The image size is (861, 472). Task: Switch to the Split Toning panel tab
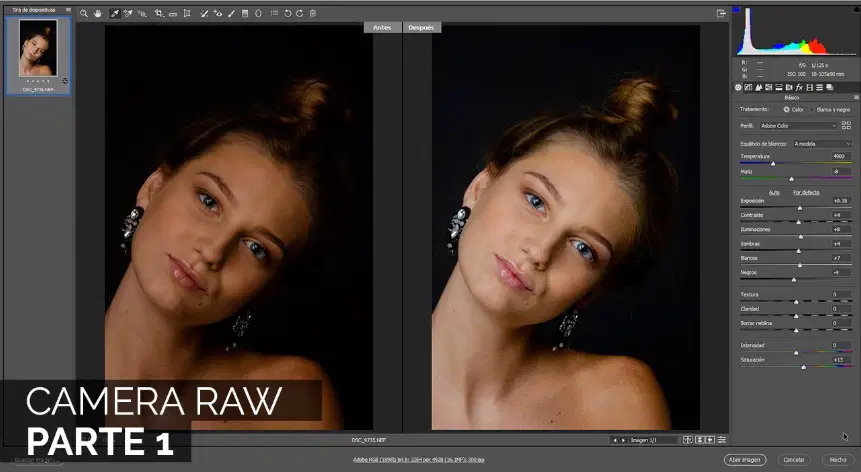coord(779,87)
